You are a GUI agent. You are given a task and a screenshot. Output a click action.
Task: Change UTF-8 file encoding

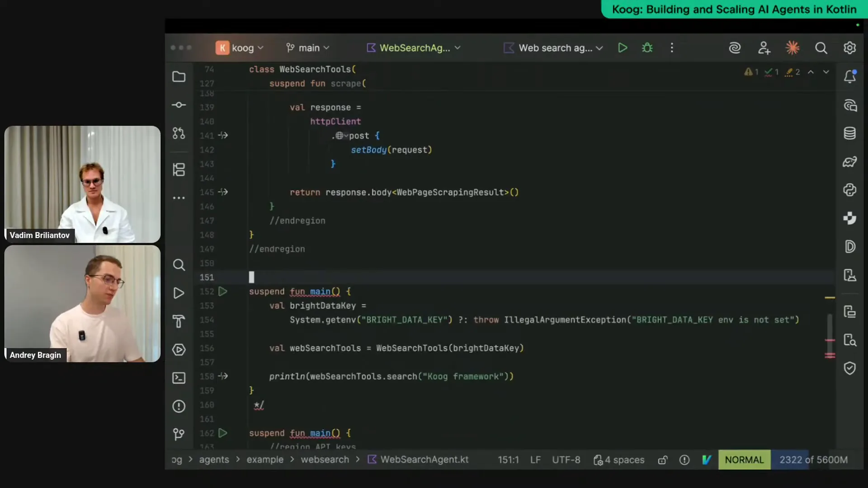(x=566, y=460)
